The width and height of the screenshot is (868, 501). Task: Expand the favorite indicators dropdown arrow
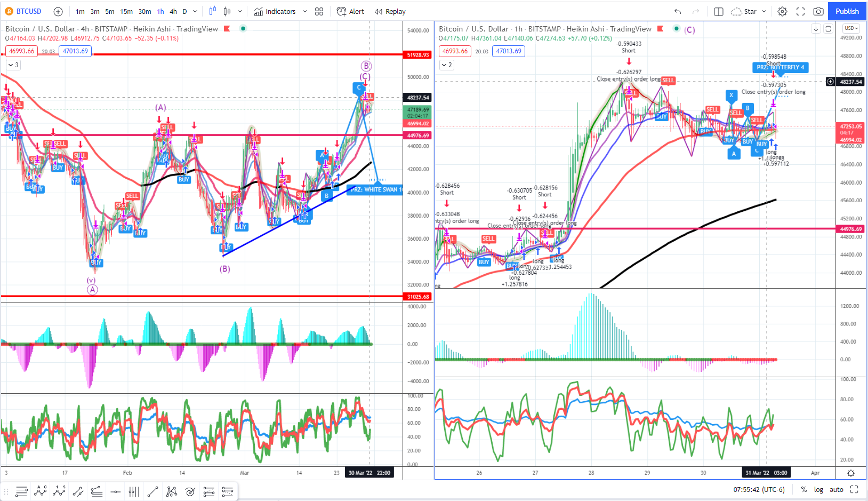[305, 11]
